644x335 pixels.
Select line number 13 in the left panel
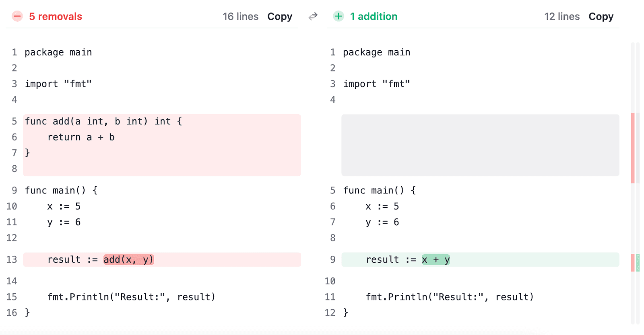(x=12, y=259)
